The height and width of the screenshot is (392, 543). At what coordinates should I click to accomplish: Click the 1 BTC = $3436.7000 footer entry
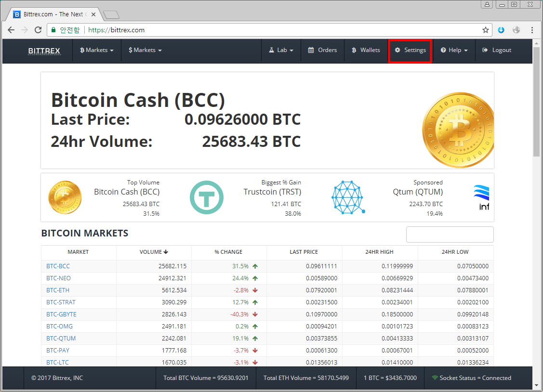pos(390,378)
